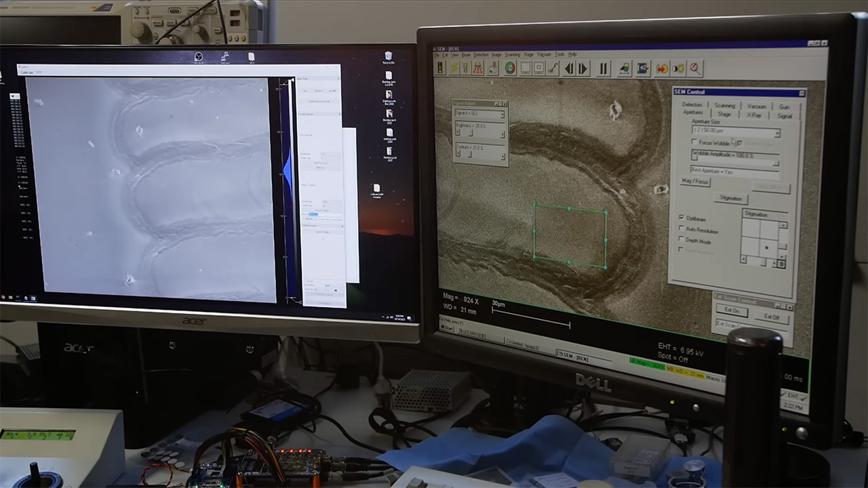Open the Scanning menu in the menu bar
This screenshot has width=868, height=488.
[x=512, y=54]
